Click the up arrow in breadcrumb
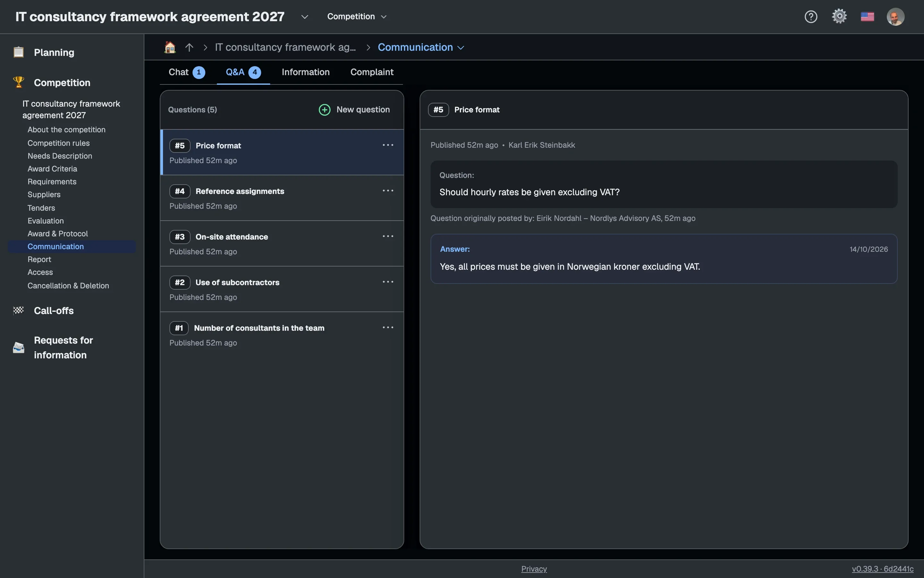 [x=189, y=48]
